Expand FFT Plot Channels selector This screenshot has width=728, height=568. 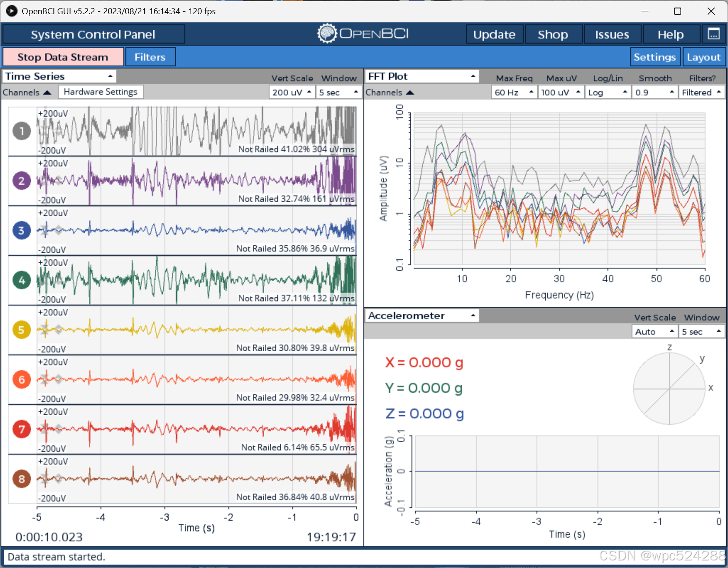point(390,92)
